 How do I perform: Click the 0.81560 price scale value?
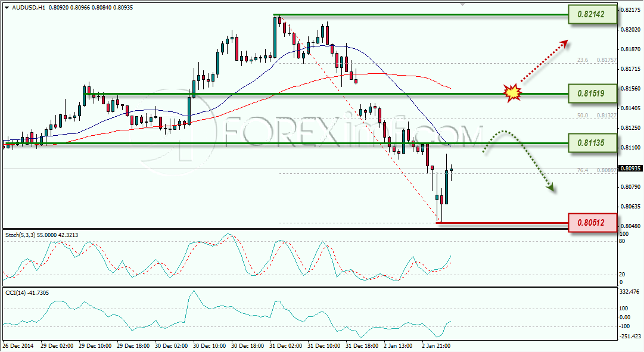(630, 89)
